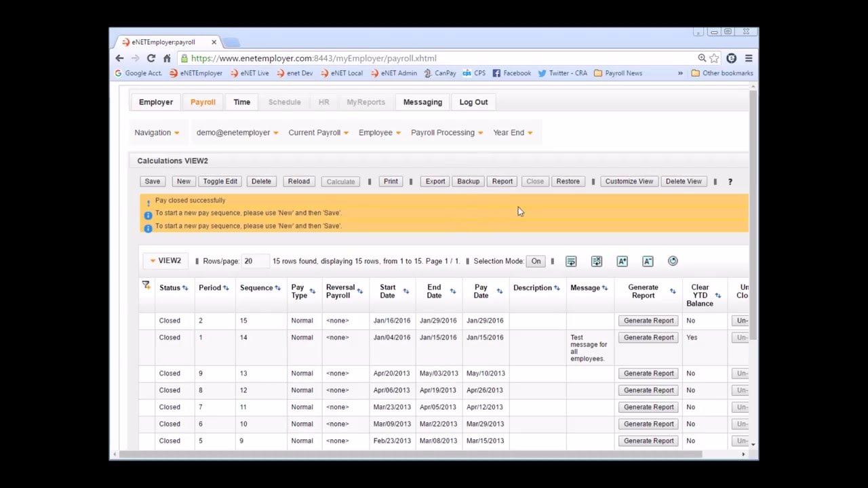This screenshot has width=868, height=488.
Task: Expand the Navigation dropdown menu
Action: (157, 133)
